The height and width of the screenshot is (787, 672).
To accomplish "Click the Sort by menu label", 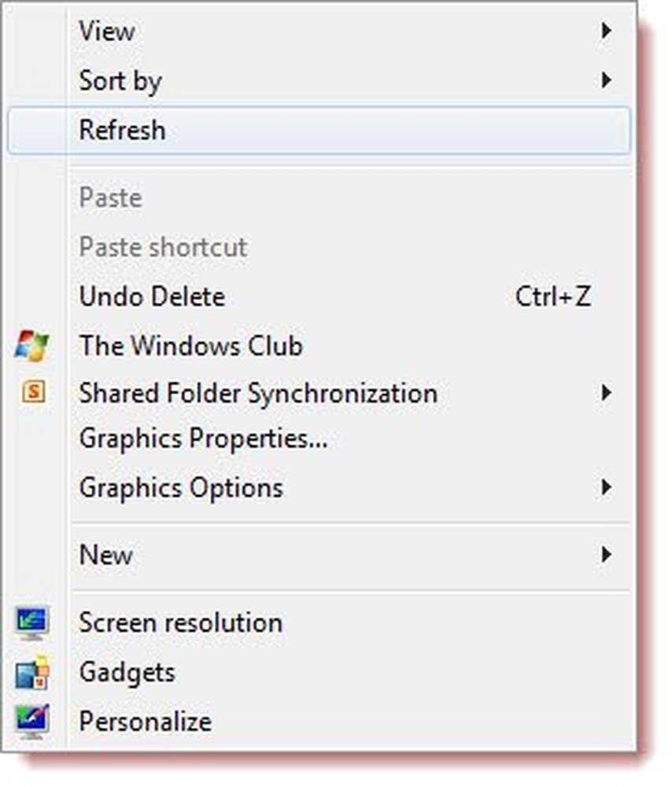I will point(120,80).
